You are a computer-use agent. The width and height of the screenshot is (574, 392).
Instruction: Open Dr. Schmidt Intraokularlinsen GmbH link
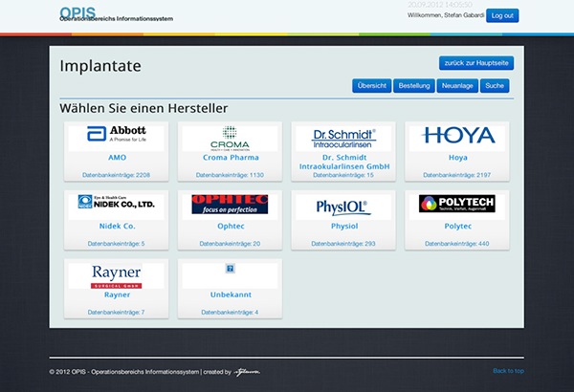click(344, 162)
